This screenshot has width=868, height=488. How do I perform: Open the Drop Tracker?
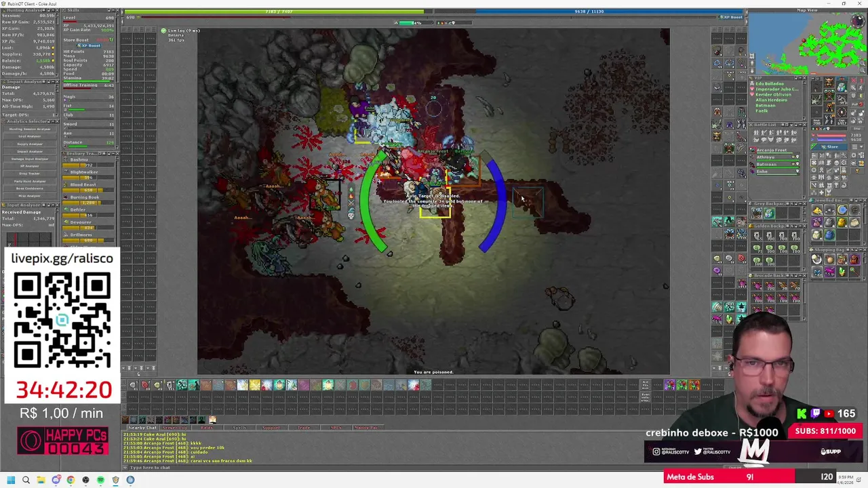(30, 174)
